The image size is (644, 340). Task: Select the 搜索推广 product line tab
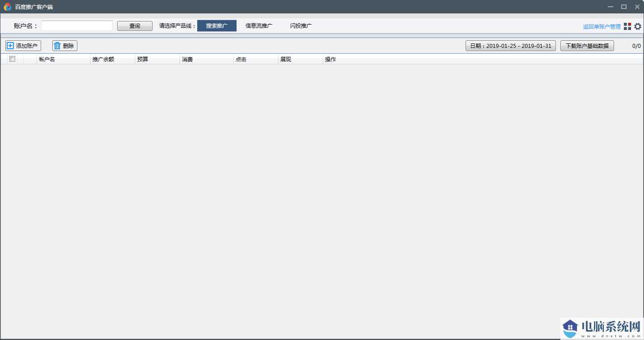pyautogui.click(x=217, y=26)
